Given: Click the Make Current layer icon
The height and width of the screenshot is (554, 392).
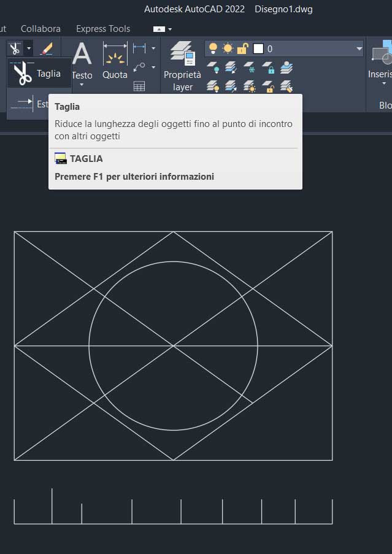Looking at the screenshot, I should click(x=286, y=67).
